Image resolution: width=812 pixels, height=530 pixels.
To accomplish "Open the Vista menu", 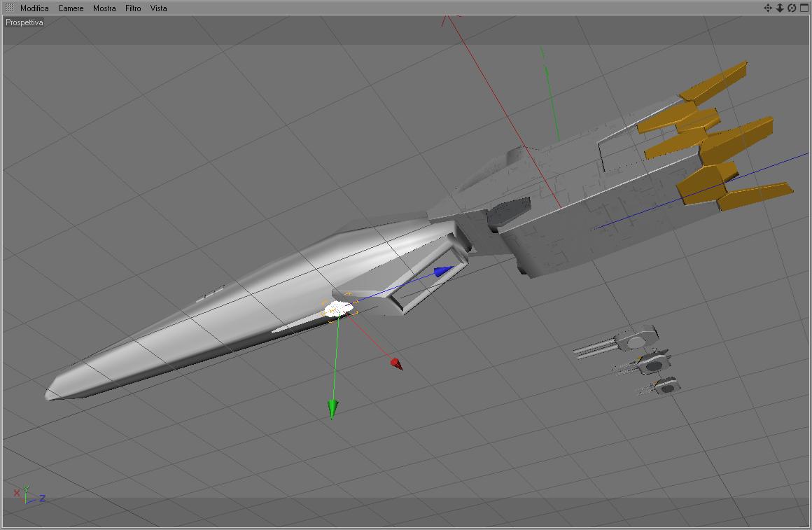I will [x=158, y=8].
